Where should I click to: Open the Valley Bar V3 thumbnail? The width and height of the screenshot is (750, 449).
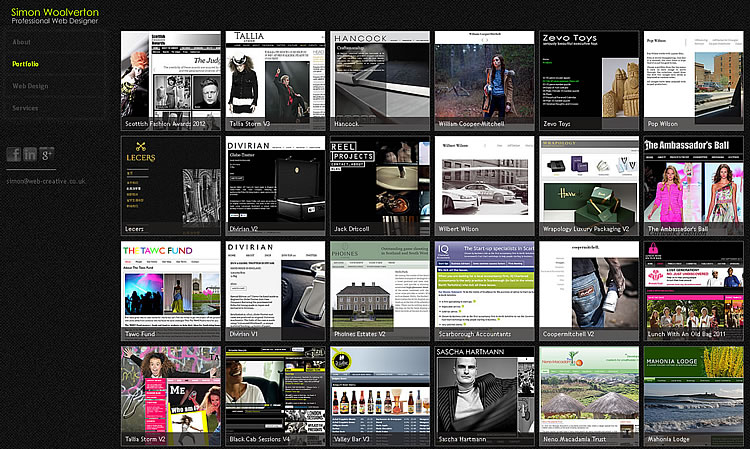pyautogui.click(x=380, y=396)
